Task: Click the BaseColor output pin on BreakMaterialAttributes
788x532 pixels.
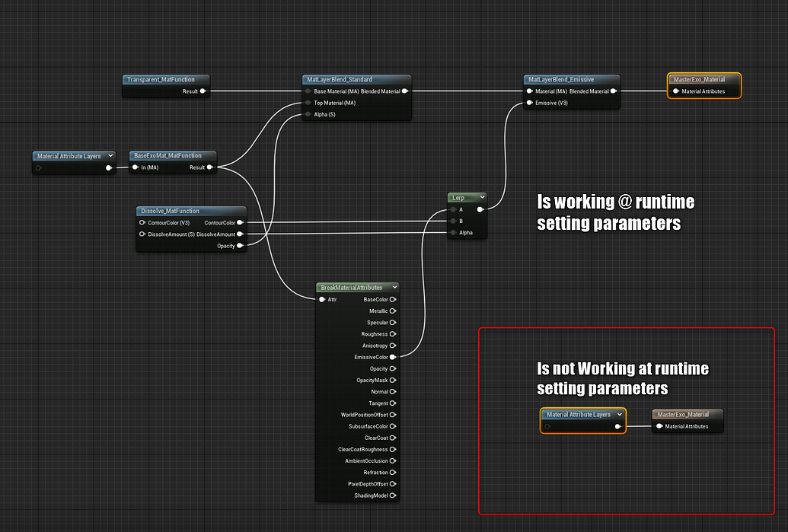Action: (393, 299)
